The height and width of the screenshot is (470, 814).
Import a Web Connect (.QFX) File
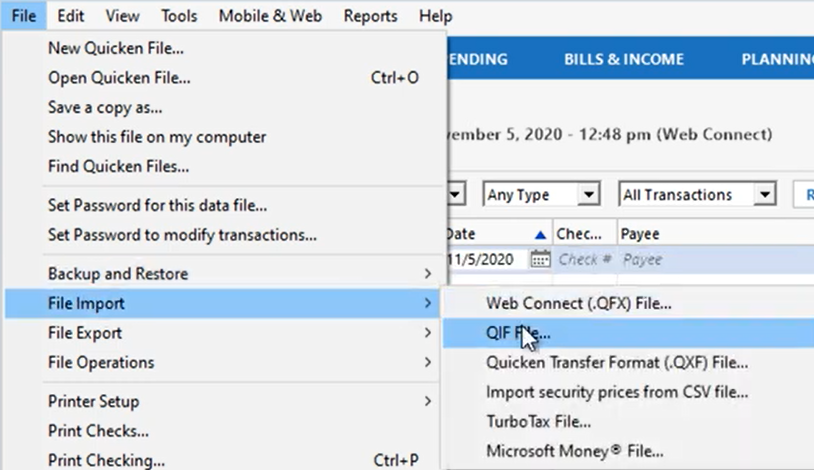coord(628,303)
